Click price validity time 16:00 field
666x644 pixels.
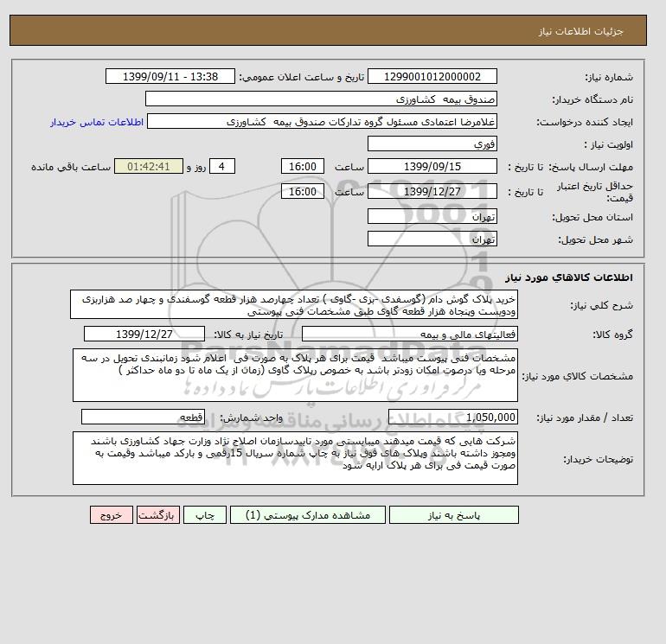303,191
